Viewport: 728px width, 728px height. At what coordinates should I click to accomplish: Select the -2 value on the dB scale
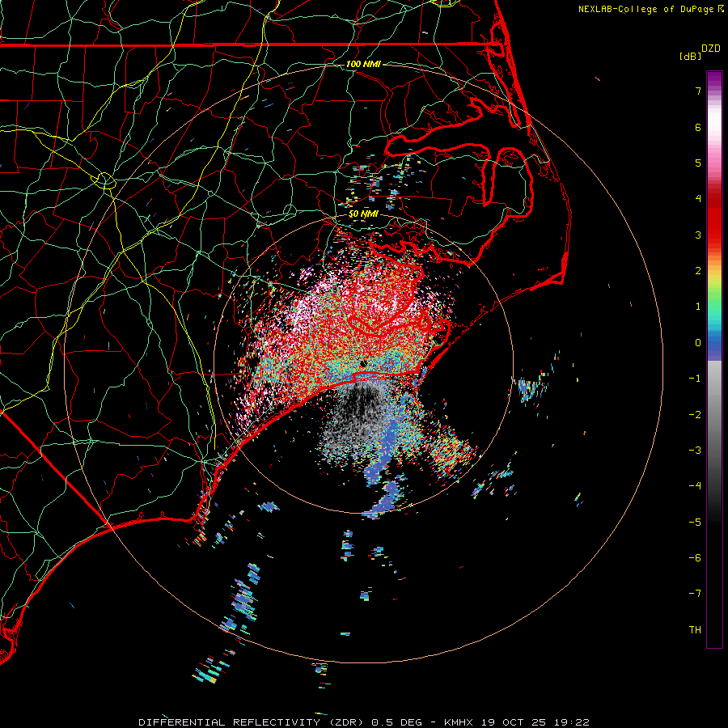(695, 415)
